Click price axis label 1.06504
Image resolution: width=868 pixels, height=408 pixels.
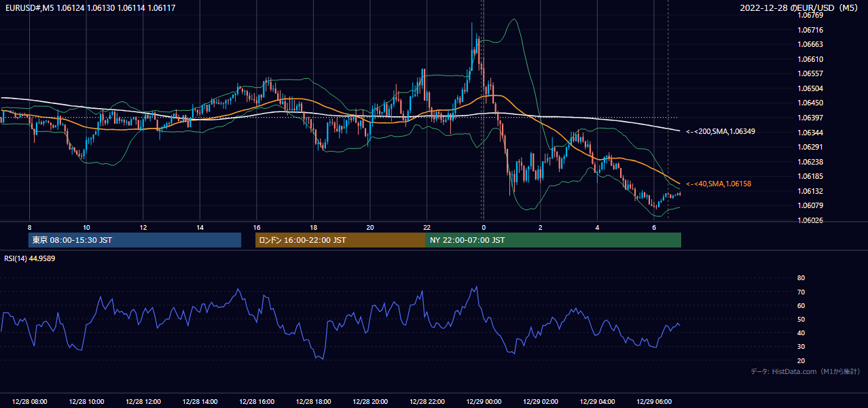point(811,88)
